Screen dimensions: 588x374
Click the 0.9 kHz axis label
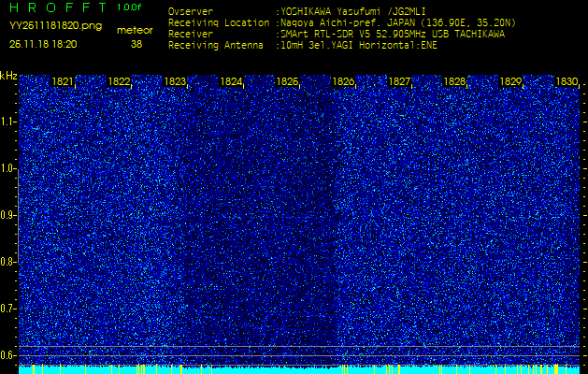click(7, 215)
